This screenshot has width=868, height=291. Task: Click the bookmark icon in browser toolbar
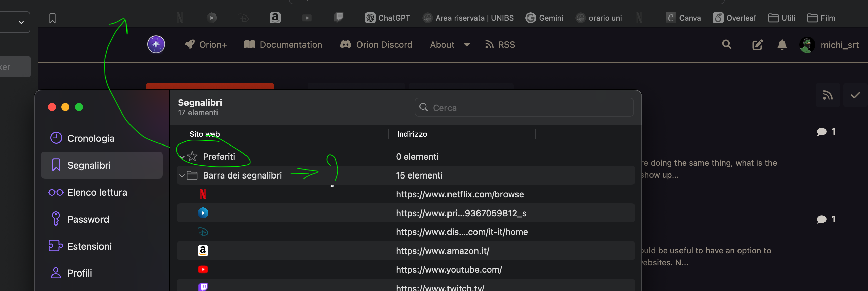coord(52,18)
